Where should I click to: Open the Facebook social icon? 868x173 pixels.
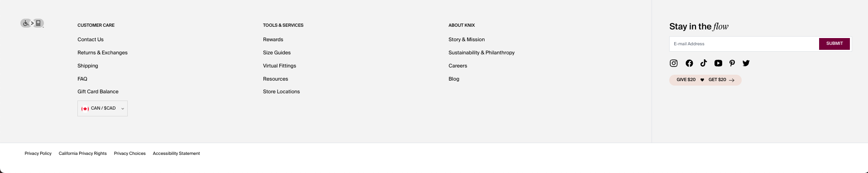(689, 63)
